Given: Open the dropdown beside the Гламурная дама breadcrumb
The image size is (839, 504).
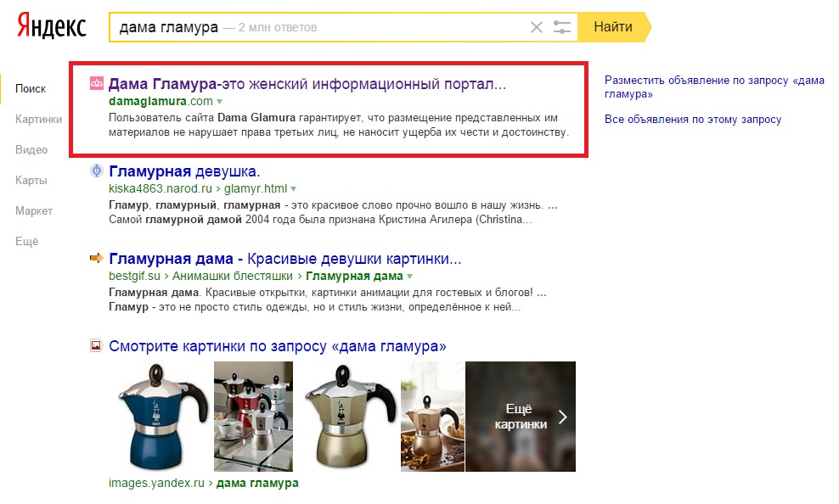Looking at the screenshot, I should pos(409,276).
